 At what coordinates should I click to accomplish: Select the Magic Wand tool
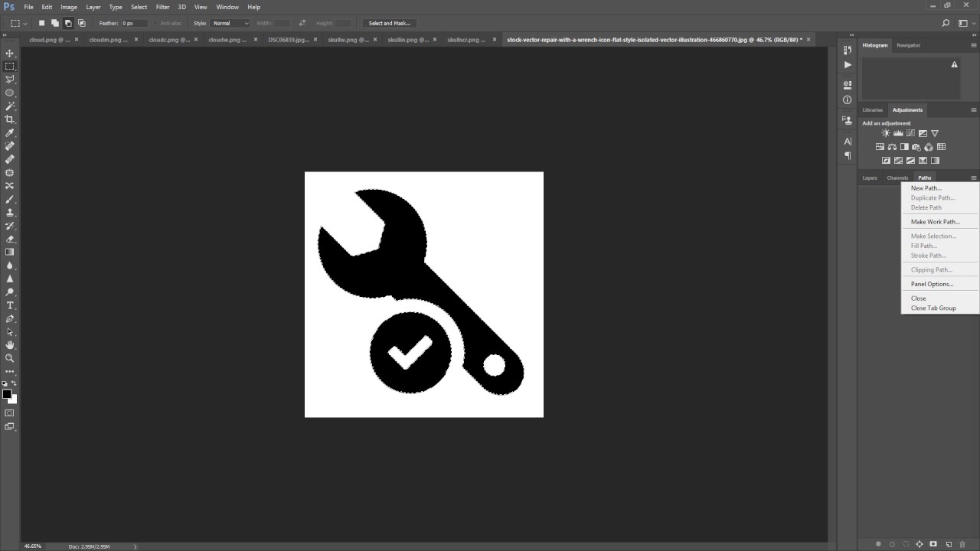pyautogui.click(x=10, y=106)
